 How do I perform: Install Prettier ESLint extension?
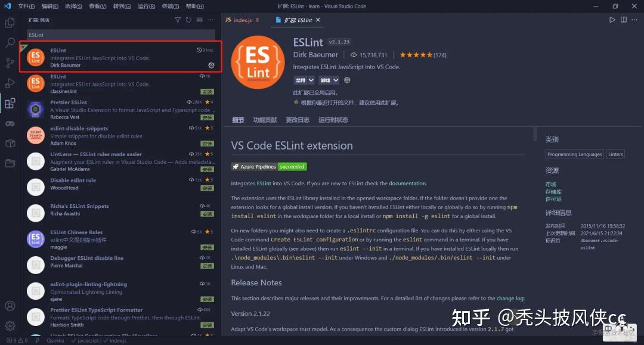pos(207,117)
